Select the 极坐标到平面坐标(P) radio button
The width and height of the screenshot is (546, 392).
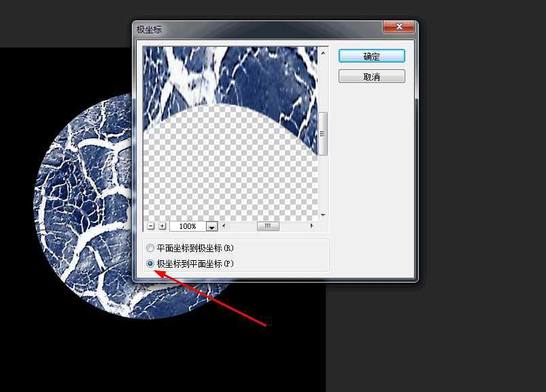(150, 263)
